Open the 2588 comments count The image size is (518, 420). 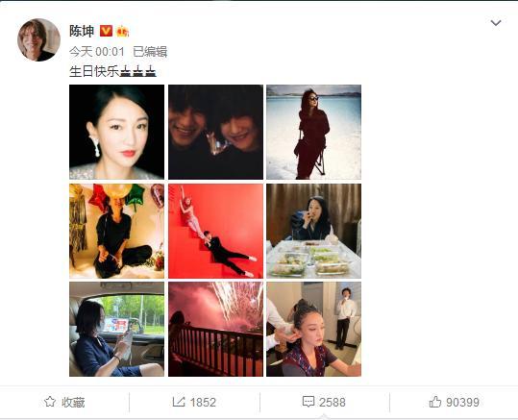click(x=332, y=402)
